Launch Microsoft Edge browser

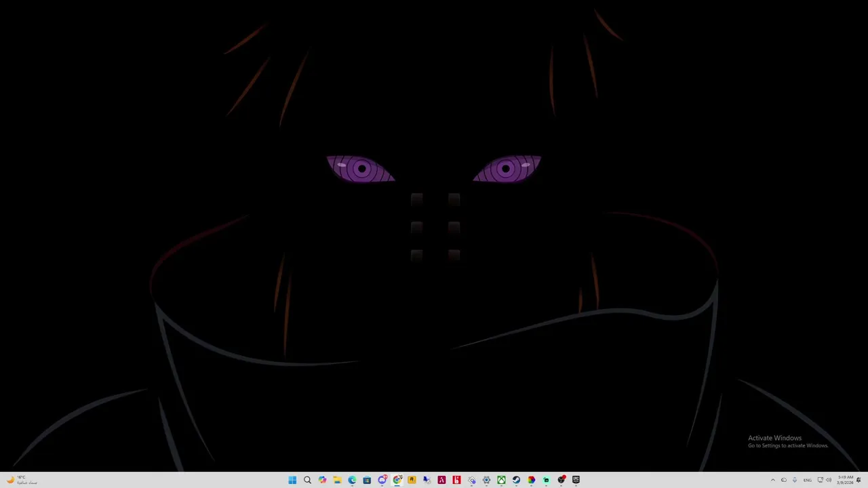[352, 480]
